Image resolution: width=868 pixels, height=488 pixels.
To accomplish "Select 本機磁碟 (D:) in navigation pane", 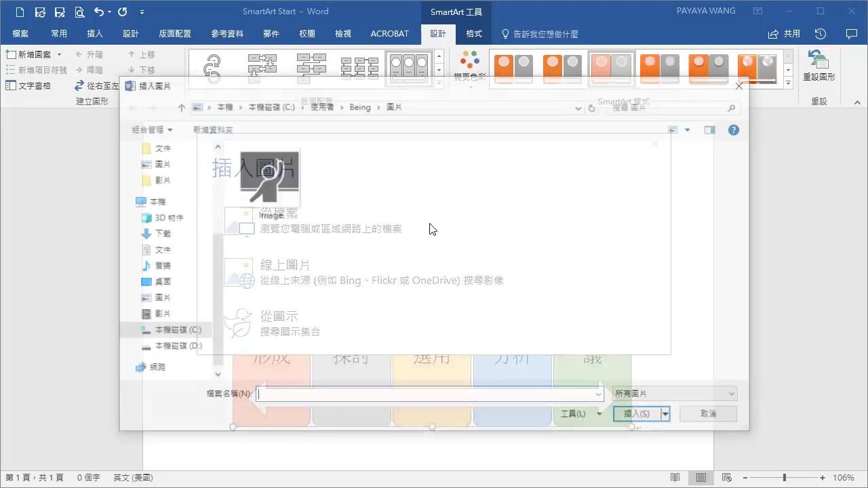I will [172, 346].
